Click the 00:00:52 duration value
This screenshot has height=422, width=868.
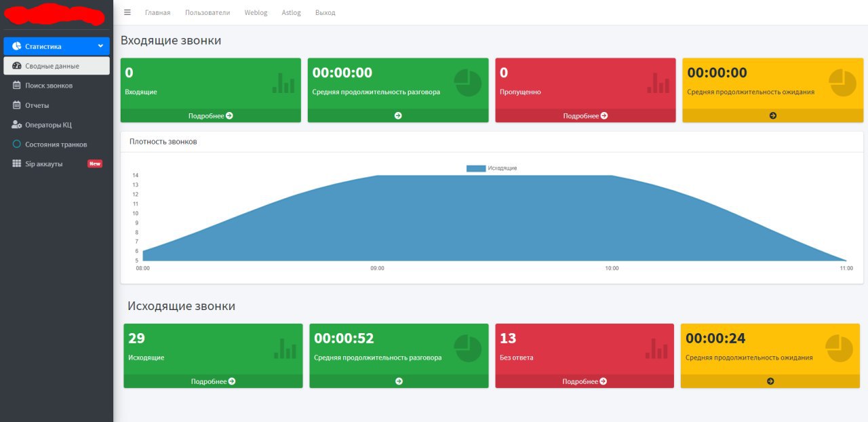(x=344, y=338)
